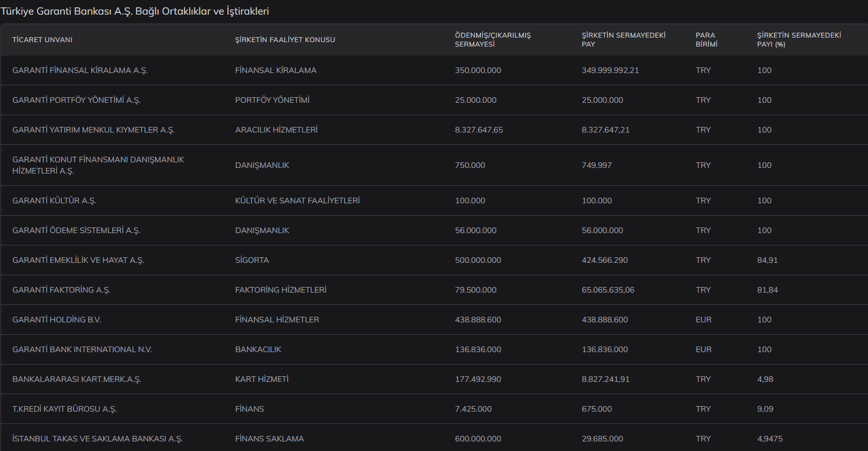The width and height of the screenshot is (868, 451).
Task: Click the share value 65.065.635,06
Action: pyautogui.click(x=608, y=290)
